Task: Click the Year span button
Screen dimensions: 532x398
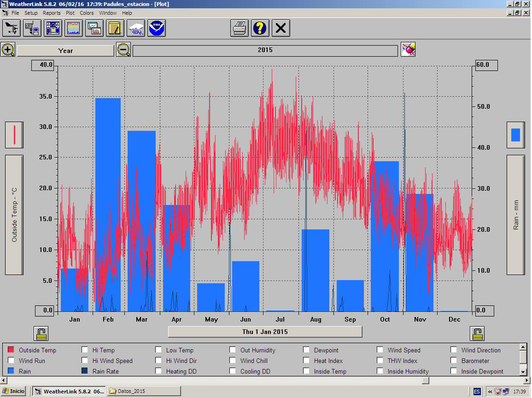Action: pos(65,51)
